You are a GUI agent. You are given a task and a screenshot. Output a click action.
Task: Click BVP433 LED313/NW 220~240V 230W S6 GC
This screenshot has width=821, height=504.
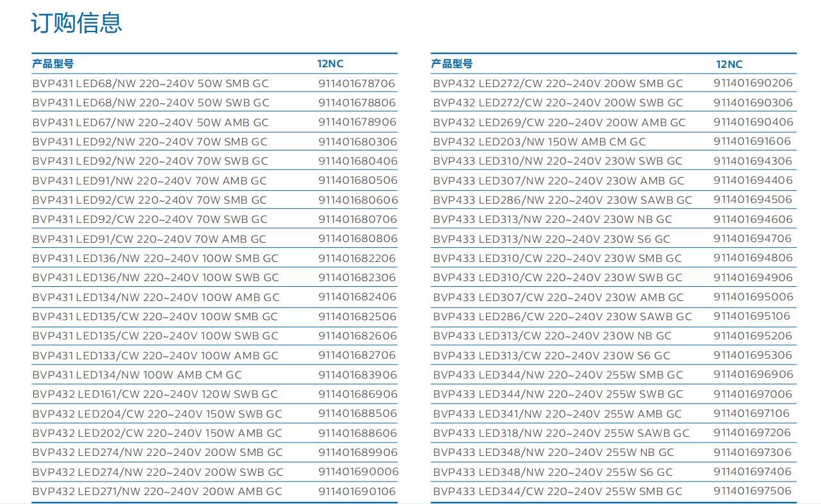point(551,239)
